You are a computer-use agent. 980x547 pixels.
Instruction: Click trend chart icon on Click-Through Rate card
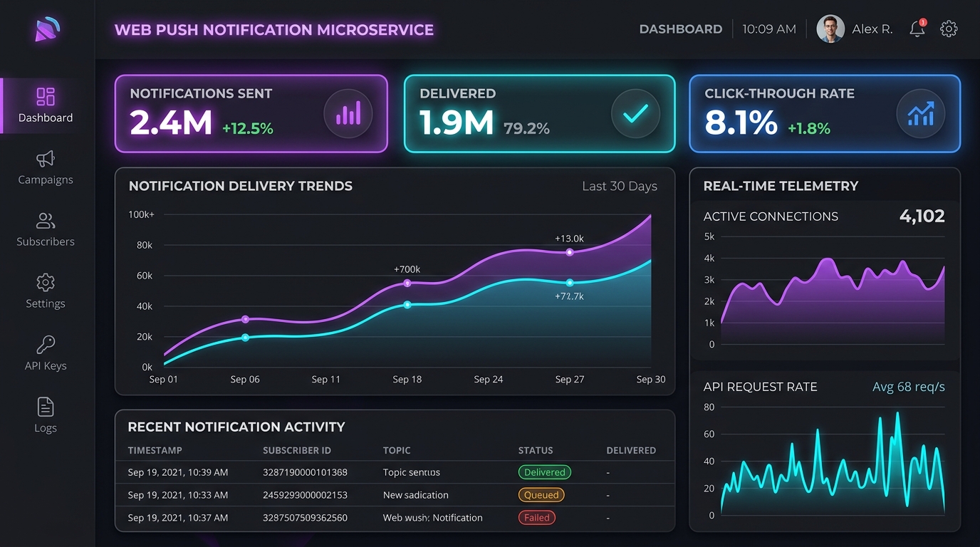point(921,113)
